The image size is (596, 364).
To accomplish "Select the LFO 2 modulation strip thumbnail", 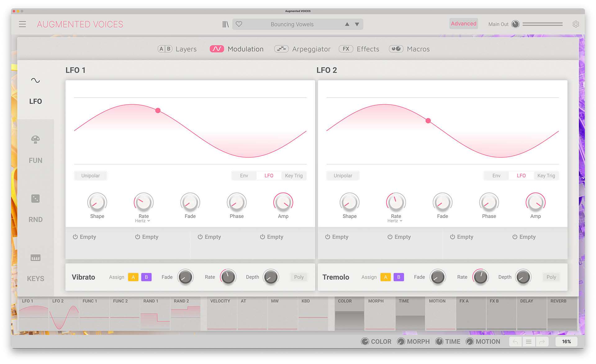I will (x=64, y=313).
